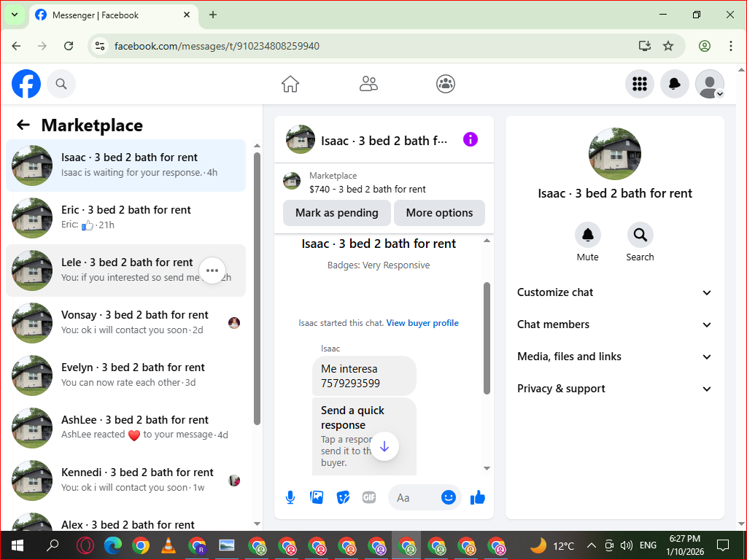Viewport: 747px width, 560px height.
Task: Open the View buyer profile link
Action: [x=422, y=323]
